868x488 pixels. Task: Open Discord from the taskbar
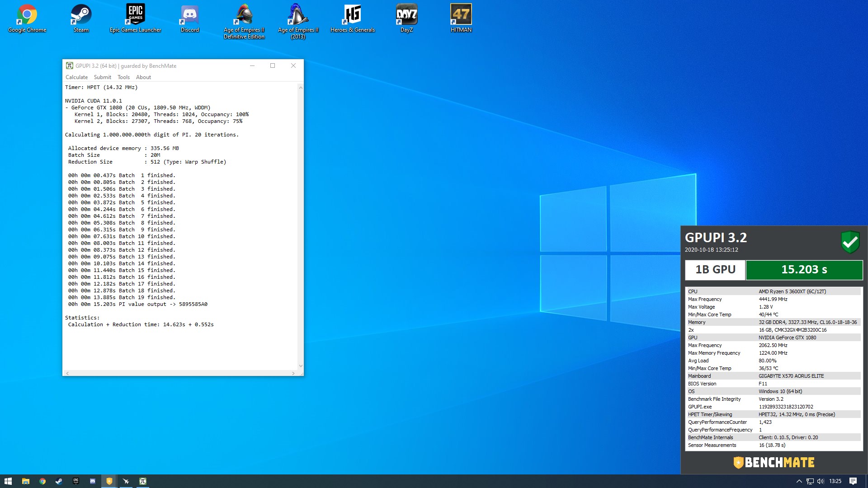coord(92,481)
